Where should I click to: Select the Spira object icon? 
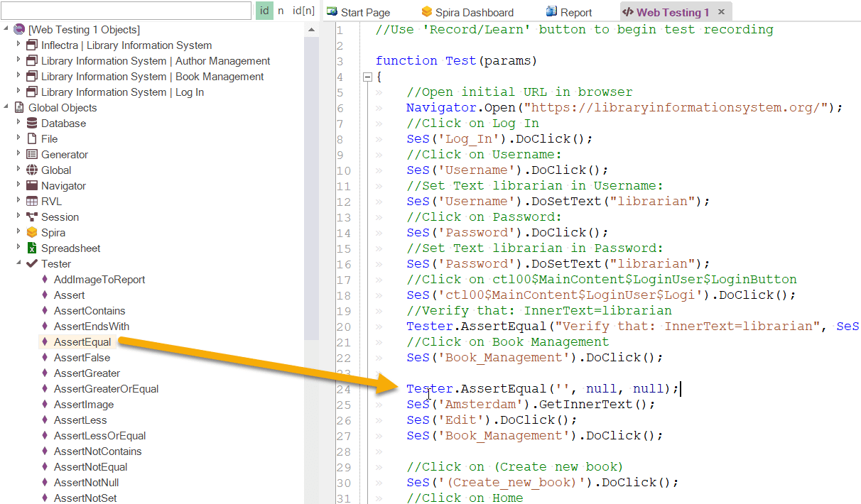[31, 232]
